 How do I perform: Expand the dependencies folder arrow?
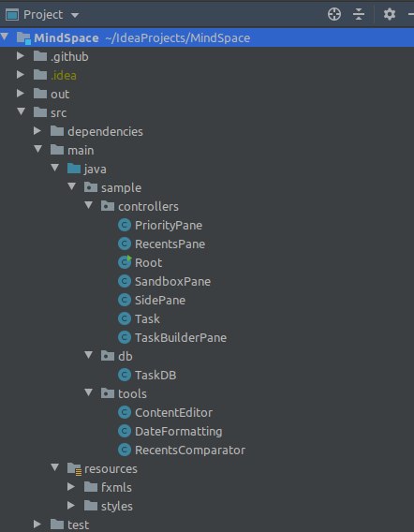[37, 130]
